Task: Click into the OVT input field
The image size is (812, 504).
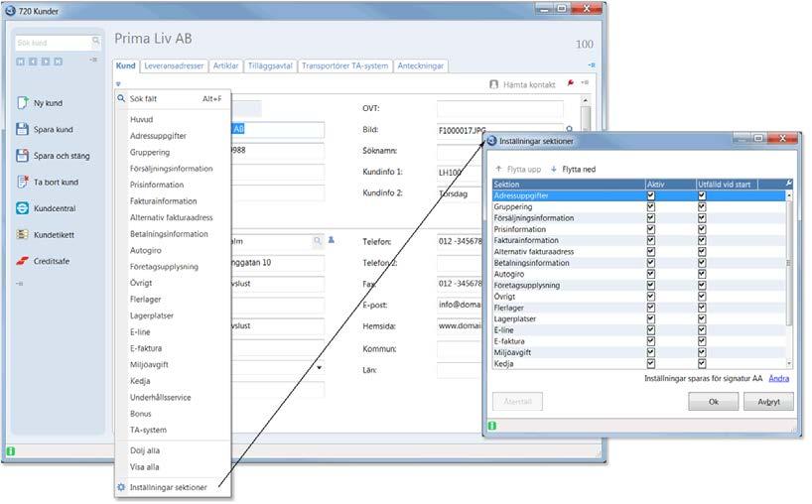Action: 499,109
